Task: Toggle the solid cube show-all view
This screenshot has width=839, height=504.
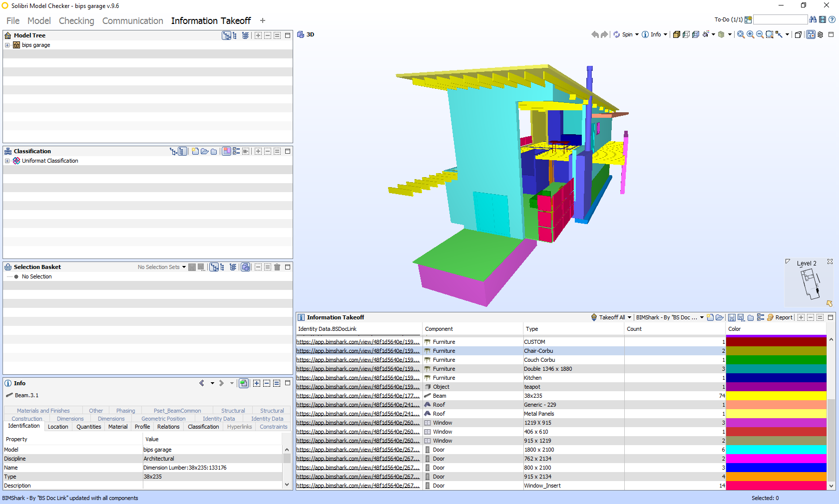Action: point(676,34)
